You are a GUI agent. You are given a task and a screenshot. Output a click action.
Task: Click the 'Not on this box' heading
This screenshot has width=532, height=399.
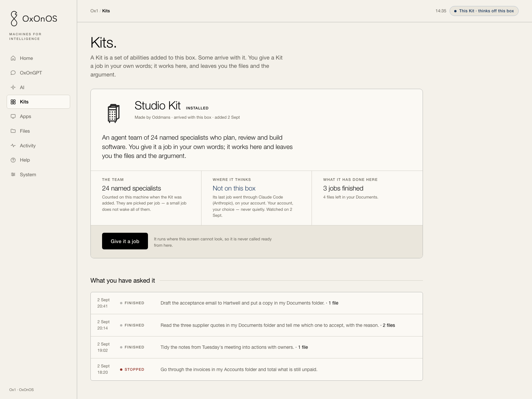point(234,188)
